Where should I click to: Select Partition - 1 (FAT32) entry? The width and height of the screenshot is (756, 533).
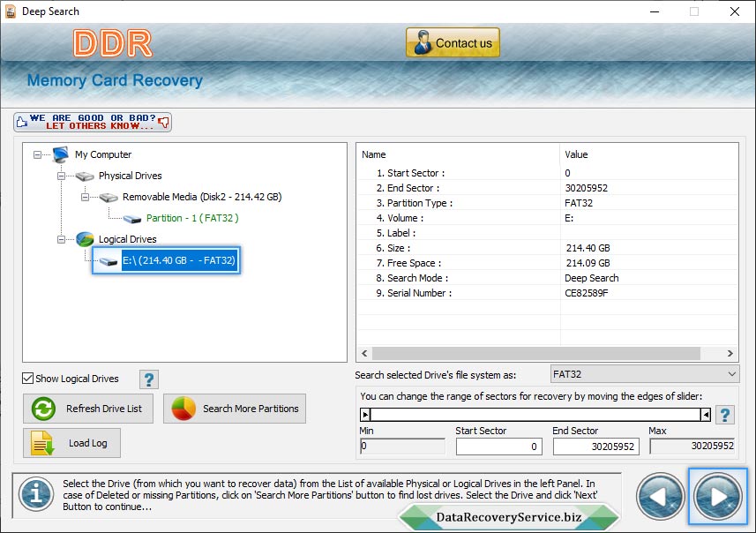click(x=192, y=218)
